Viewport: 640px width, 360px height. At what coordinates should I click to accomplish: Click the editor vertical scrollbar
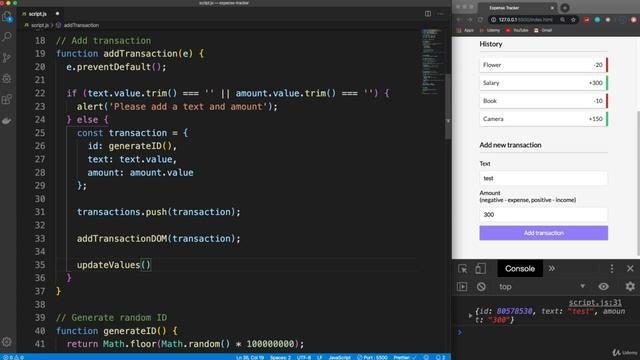point(448,106)
